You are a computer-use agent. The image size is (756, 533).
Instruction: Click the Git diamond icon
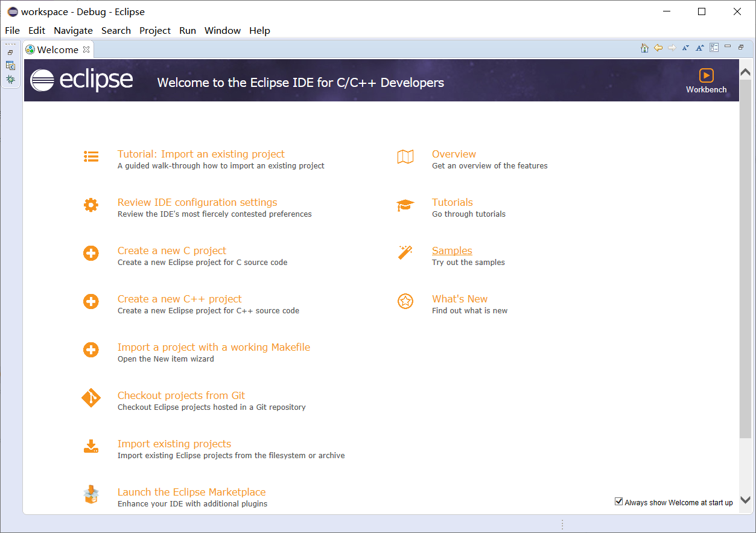[91, 398]
